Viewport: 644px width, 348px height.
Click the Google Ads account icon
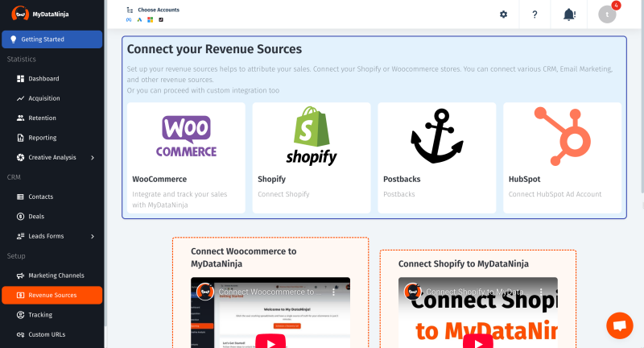point(139,19)
